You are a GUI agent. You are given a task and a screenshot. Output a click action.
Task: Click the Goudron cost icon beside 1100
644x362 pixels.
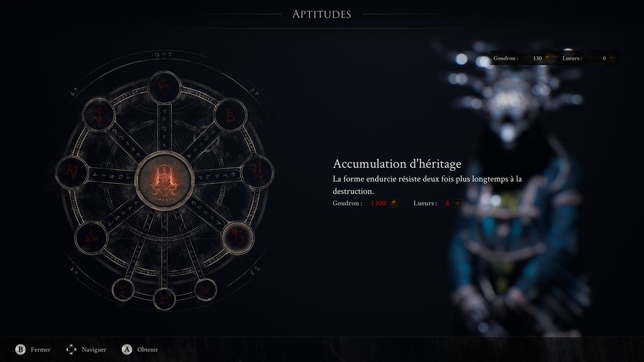(394, 203)
